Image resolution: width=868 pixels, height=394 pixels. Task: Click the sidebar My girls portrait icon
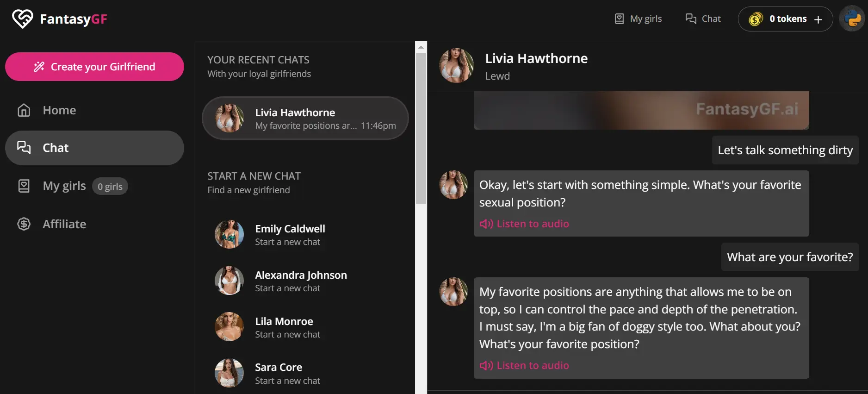[x=24, y=186]
